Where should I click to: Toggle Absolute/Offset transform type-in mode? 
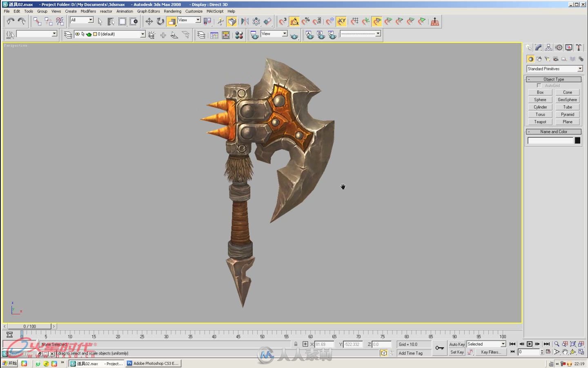(305, 344)
